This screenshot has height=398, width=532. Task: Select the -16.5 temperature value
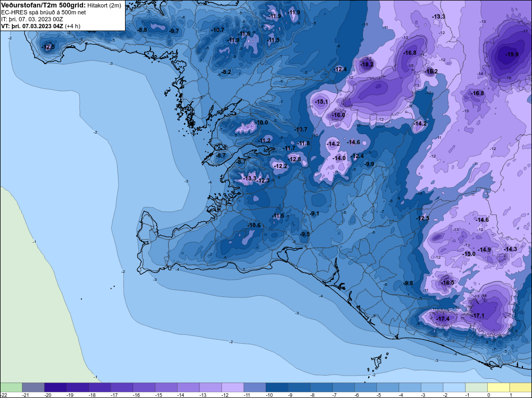(447, 283)
